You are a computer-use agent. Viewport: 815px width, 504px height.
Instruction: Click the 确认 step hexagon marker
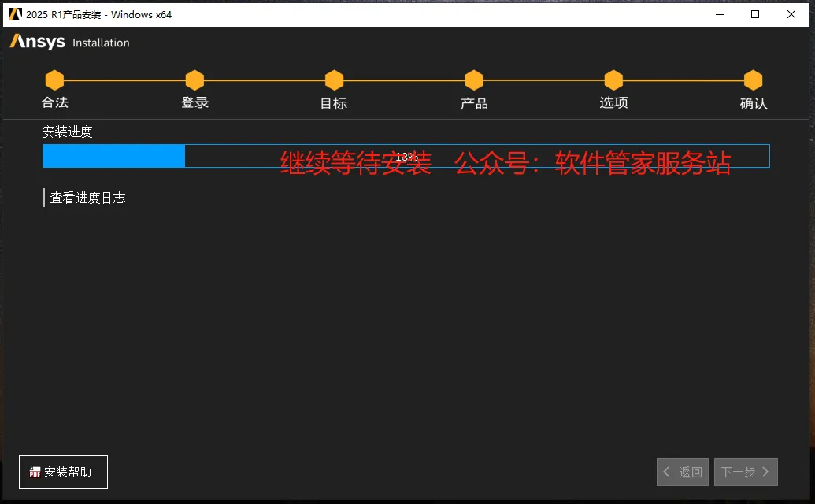pos(753,80)
